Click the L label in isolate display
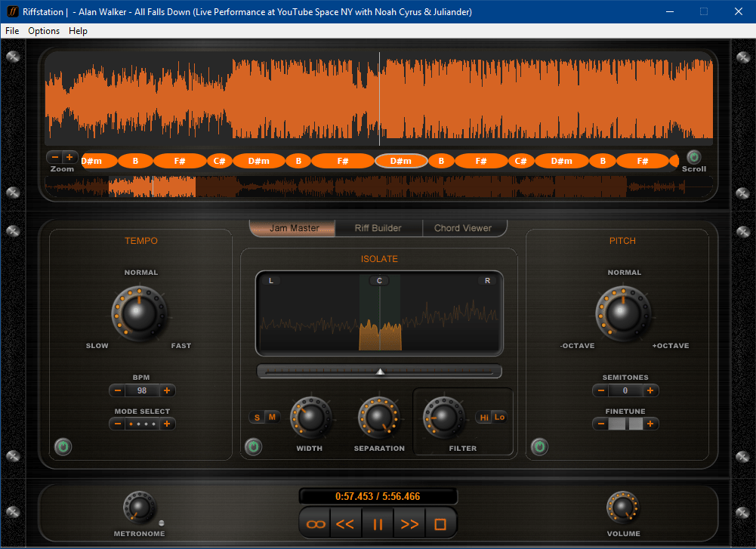Image resolution: width=756 pixels, height=549 pixels. point(271,280)
